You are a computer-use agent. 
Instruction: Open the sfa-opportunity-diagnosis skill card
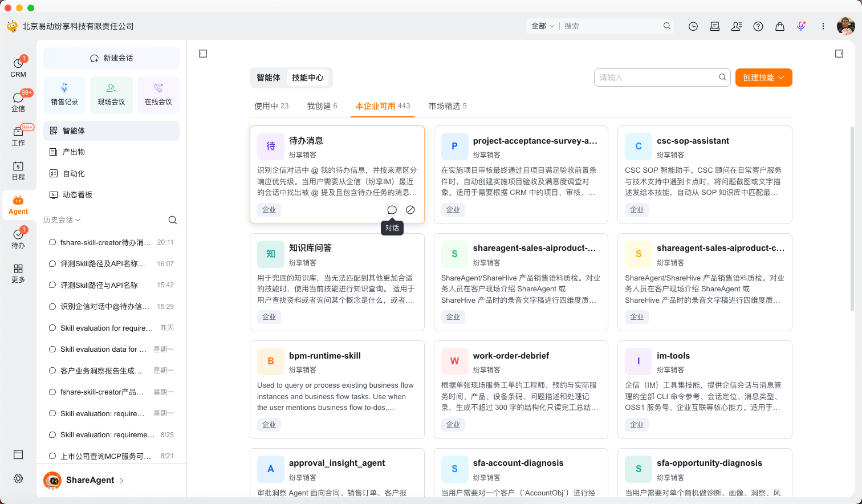[x=705, y=473]
